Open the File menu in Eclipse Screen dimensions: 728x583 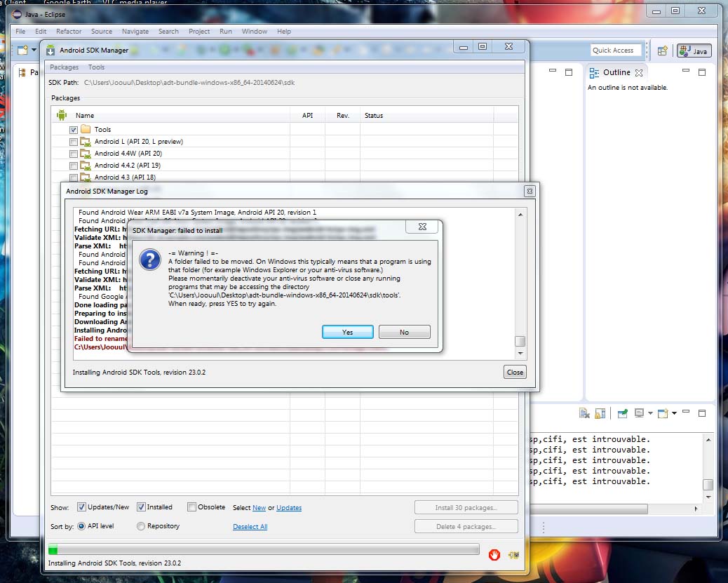click(20, 31)
